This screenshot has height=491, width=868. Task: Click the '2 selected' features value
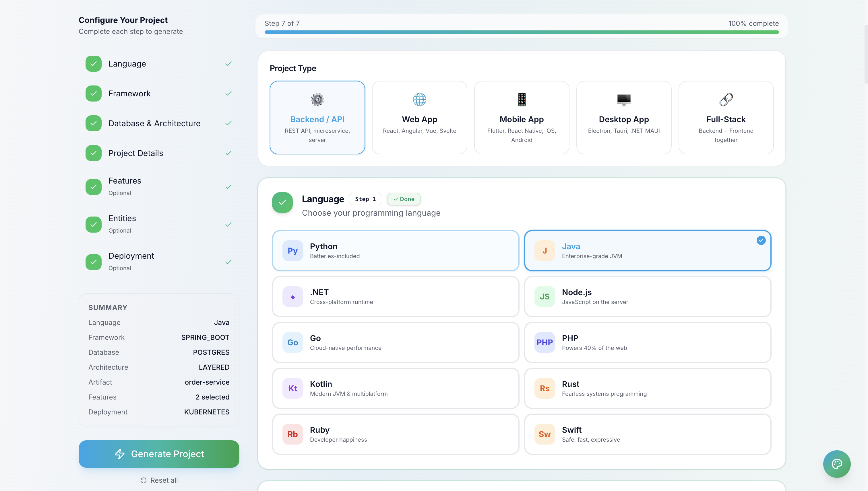(x=212, y=397)
